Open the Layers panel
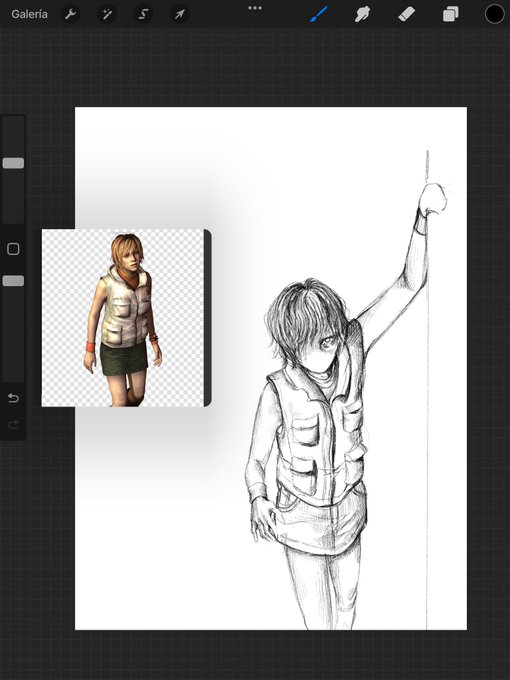This screenshot has width=510, height=680. point(451,14)
